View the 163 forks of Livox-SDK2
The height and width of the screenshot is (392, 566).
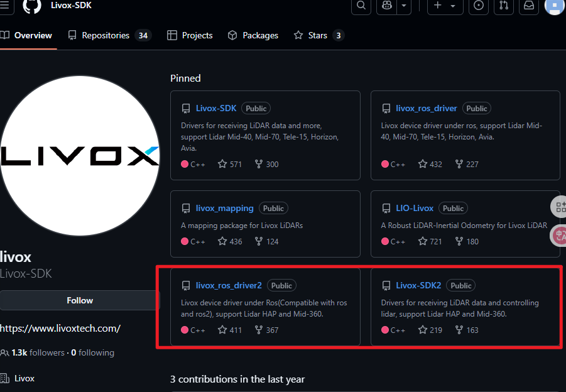coord(467,330)
